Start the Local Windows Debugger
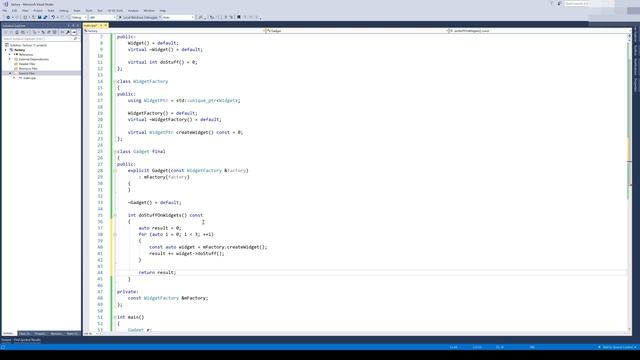 point(138,18)
